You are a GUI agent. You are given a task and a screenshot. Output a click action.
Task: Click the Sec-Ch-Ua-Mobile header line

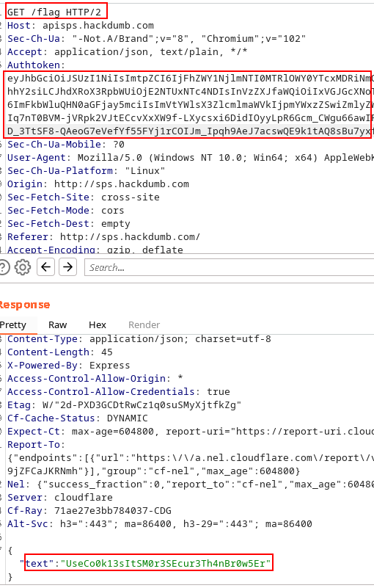click(x=66, y=145)
